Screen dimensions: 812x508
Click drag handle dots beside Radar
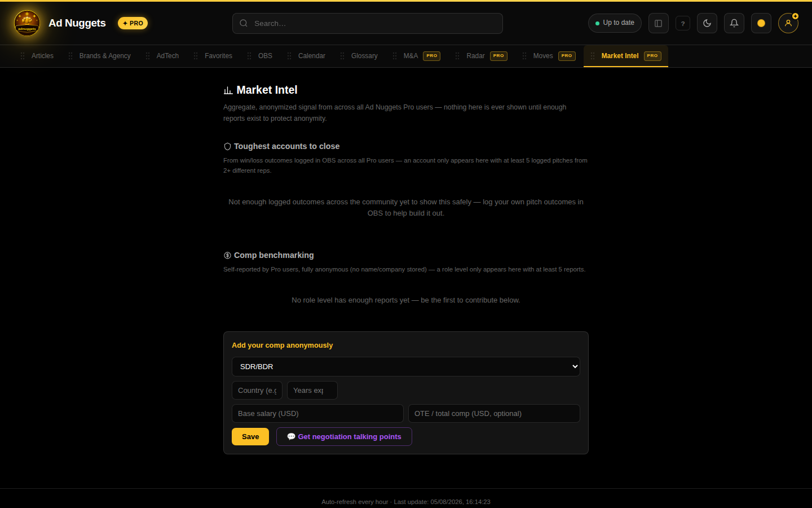click(457, 56)
